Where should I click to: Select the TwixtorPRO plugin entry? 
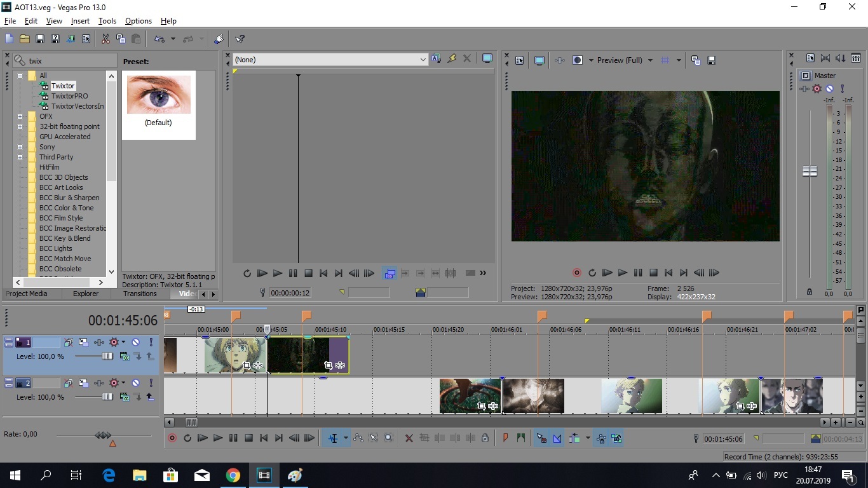(69, 96)
